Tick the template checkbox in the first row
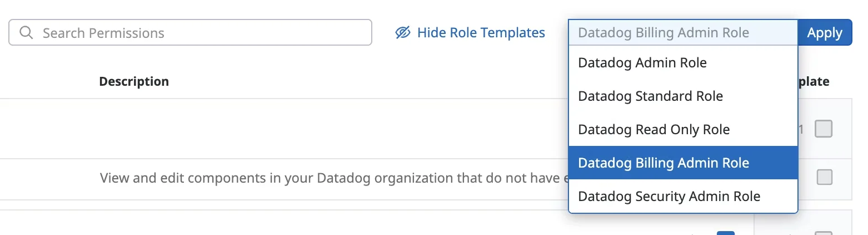Screen dimensions: 868x235 point(824,129)
